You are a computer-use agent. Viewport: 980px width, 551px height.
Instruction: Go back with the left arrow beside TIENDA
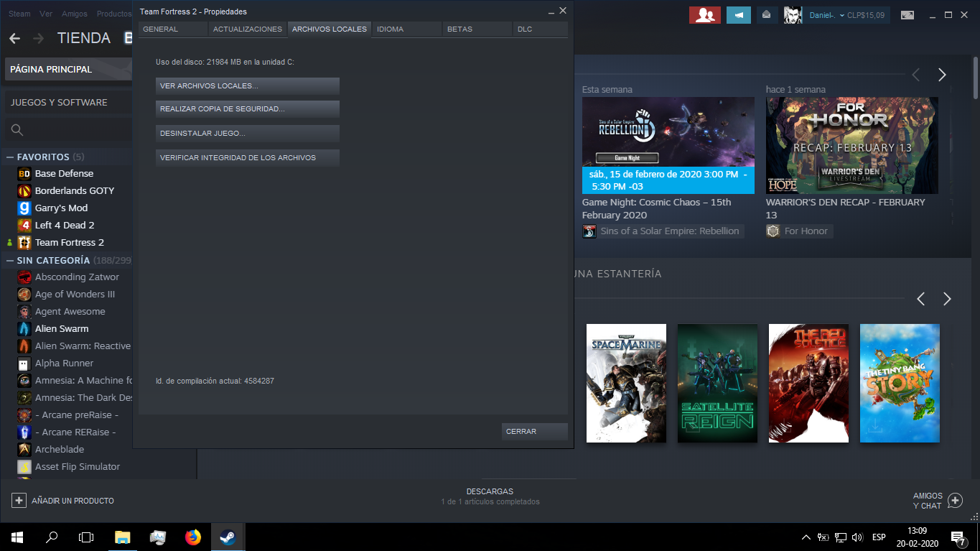(x=15, y=38)
